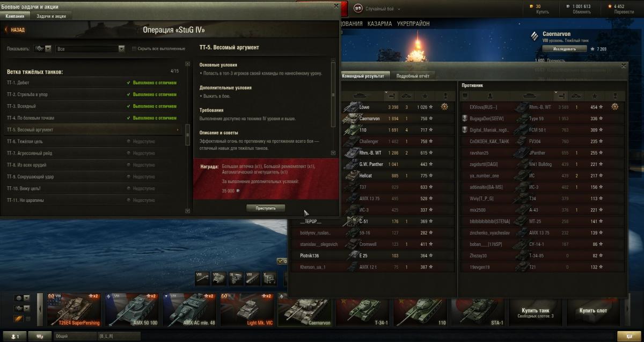Image resolution: width=644 pixels, height=342 pixels.
Task: Click Купить танк slot
Action: (536, 313)
